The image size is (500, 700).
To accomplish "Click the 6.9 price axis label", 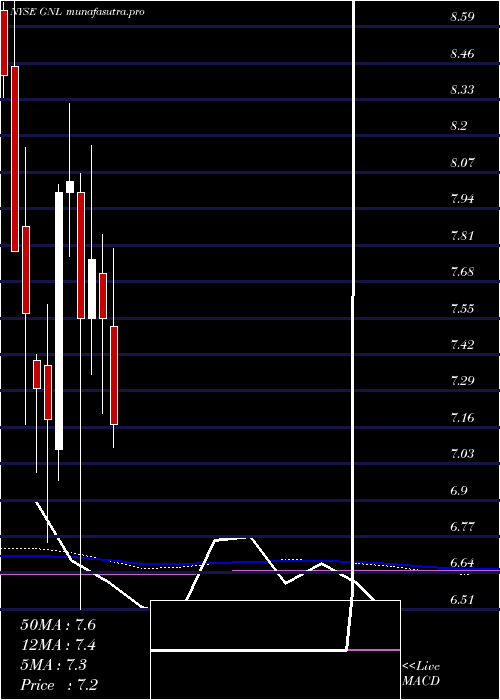I will coord(458,491).
